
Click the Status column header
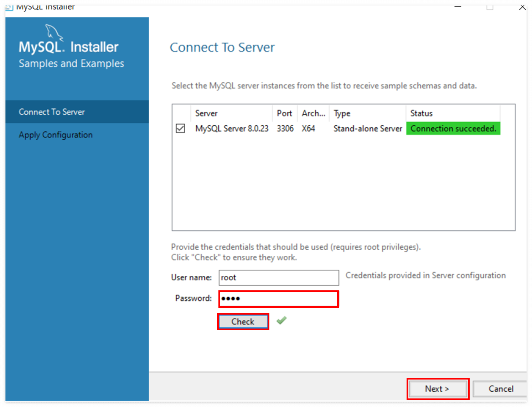pyautogui.click(x=453, y=113)
